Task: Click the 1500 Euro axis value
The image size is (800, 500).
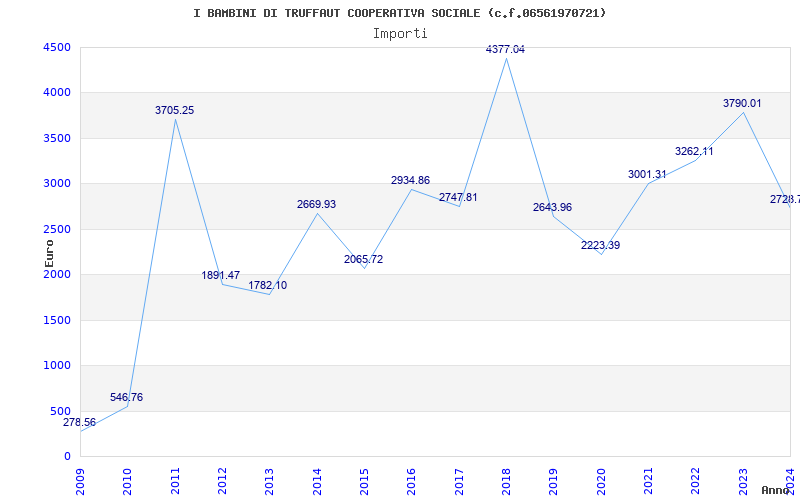Action: 57,320
